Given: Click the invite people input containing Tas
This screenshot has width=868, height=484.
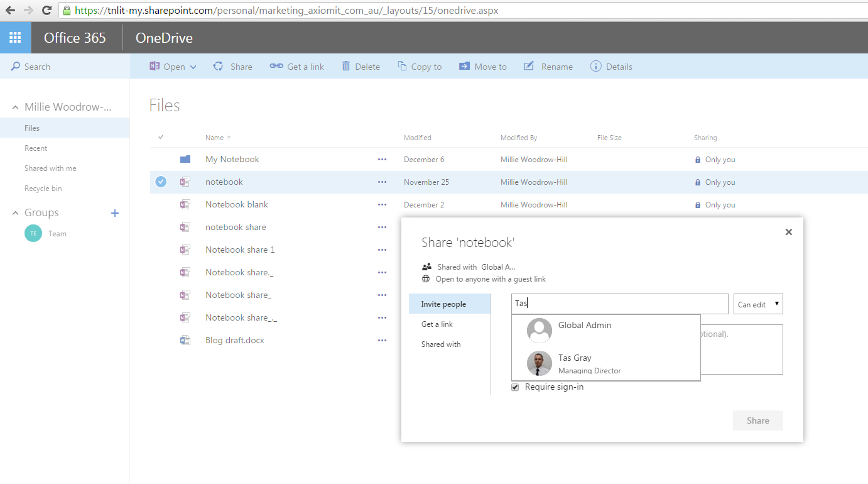Looking at the screenshot, I should point(620,304).
